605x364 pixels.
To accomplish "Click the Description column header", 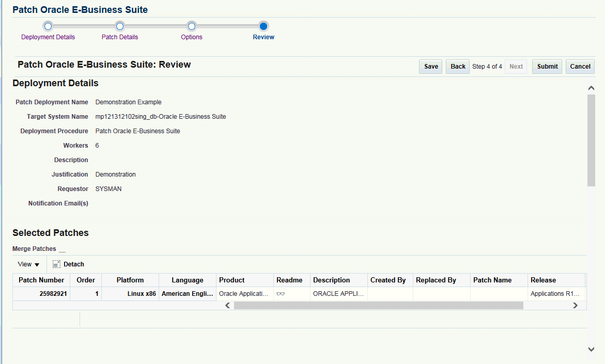I will (x=339, y=280).
